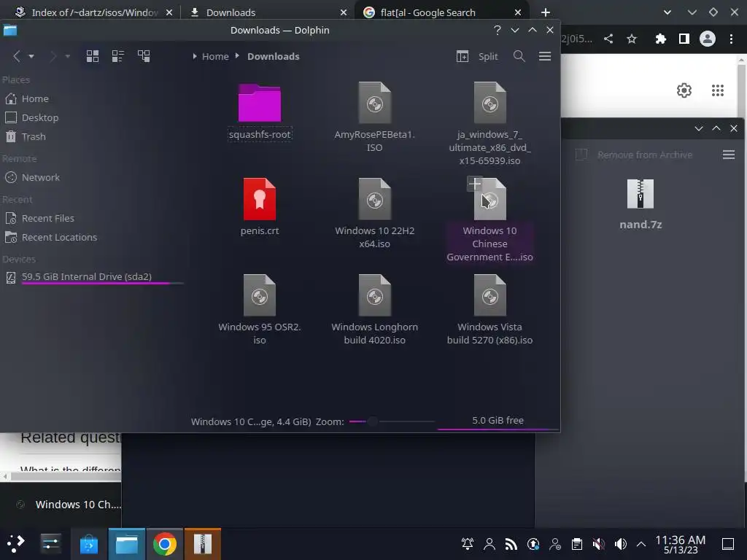747x560 pixels.
Task: Click Downloads in the breadcrumb path
Action: (274, 56)
